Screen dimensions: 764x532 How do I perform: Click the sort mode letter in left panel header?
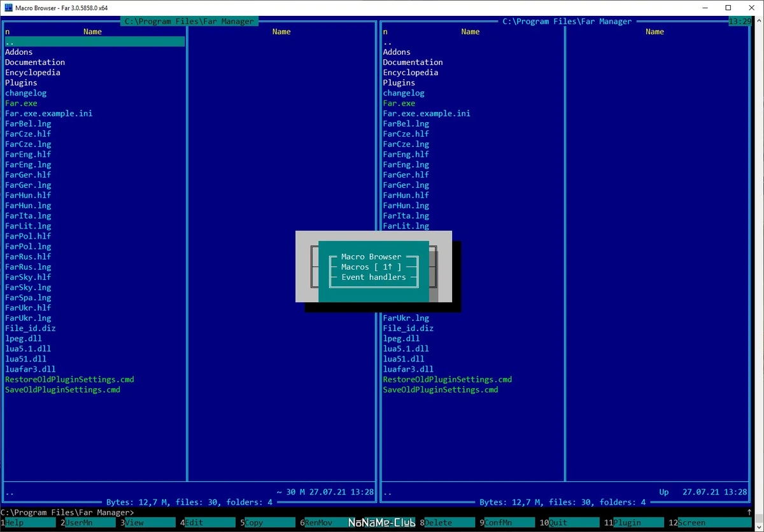(8, 32)
